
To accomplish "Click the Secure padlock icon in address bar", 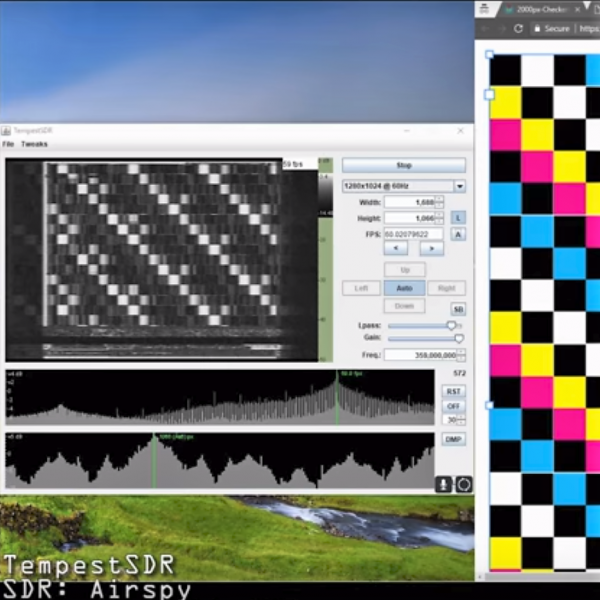I will [537, 28].
